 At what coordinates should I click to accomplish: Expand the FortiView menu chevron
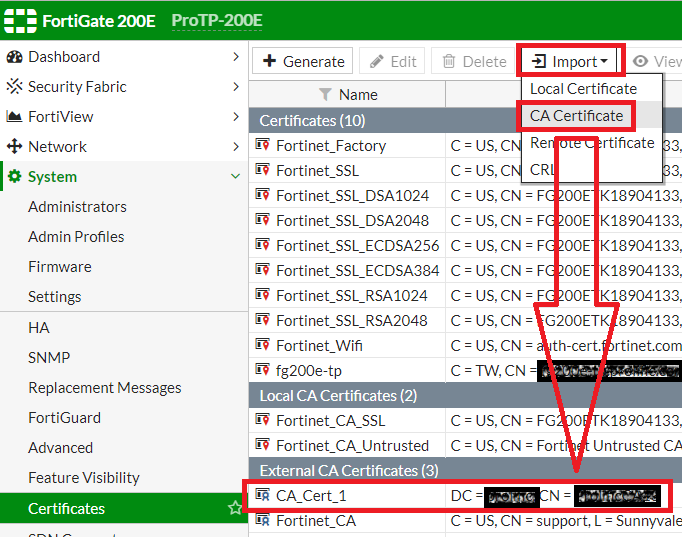pyautogui.click(x=236, y=117)
